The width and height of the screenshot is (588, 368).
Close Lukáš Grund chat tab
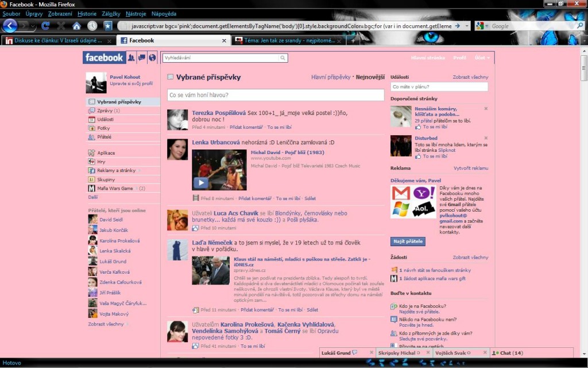(372, 352)
